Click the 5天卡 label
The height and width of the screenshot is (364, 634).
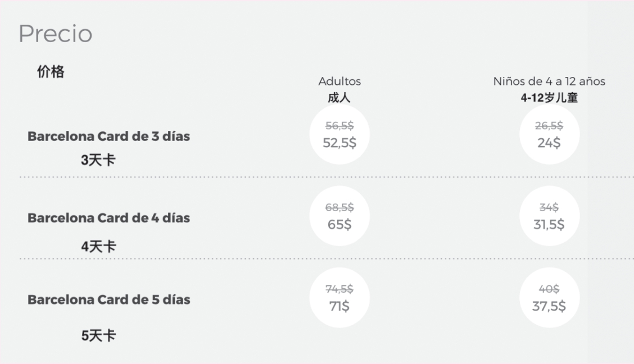pos(98,336)
